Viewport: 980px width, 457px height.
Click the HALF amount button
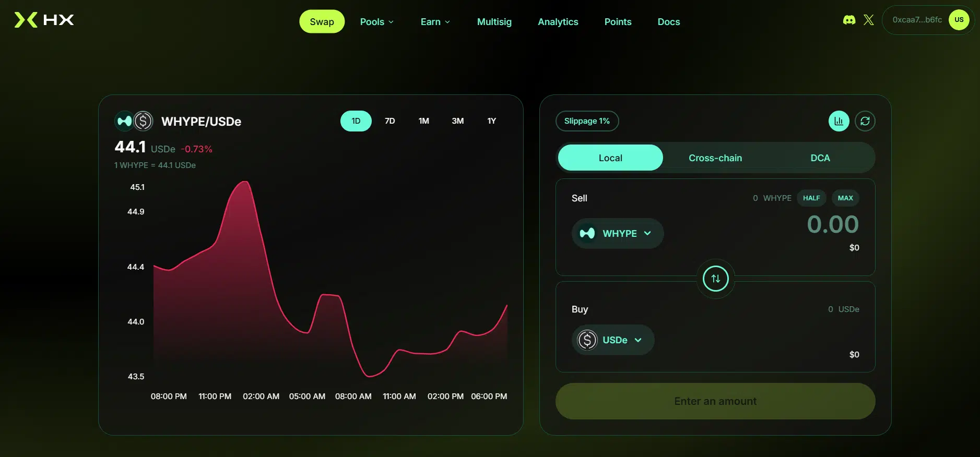(x=811, y=198)
